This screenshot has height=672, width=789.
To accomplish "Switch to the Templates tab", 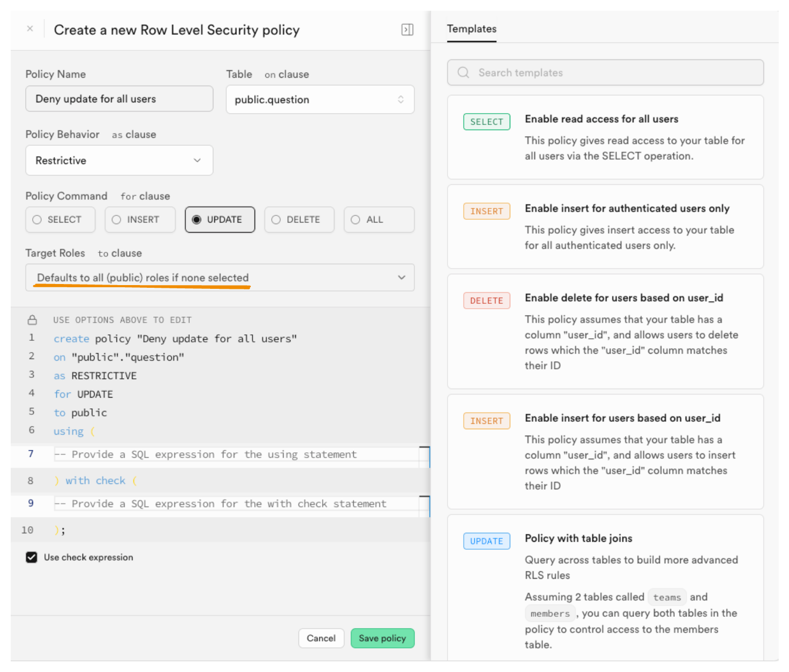I will (x=471, y=29).
